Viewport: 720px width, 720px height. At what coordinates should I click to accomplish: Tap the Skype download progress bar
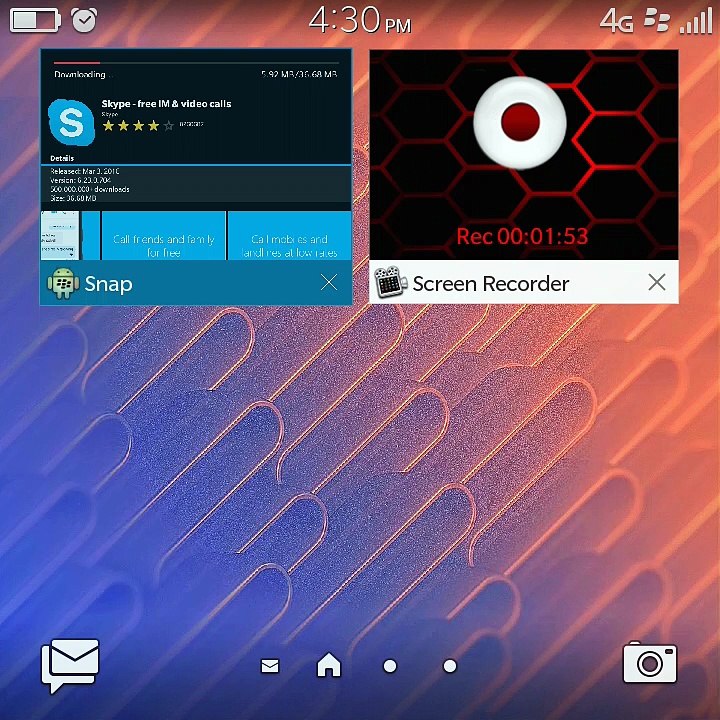tap(196, 62)
